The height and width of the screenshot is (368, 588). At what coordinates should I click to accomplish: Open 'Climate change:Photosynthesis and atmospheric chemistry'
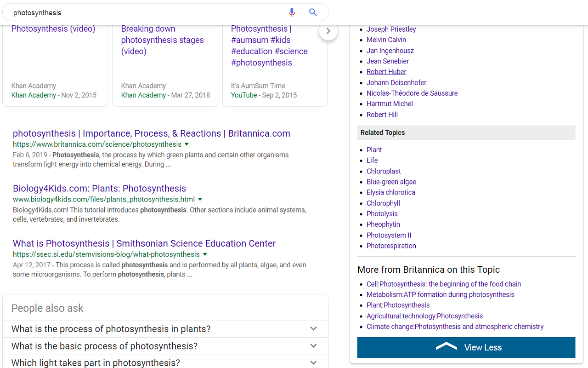[x=455, y=327]
